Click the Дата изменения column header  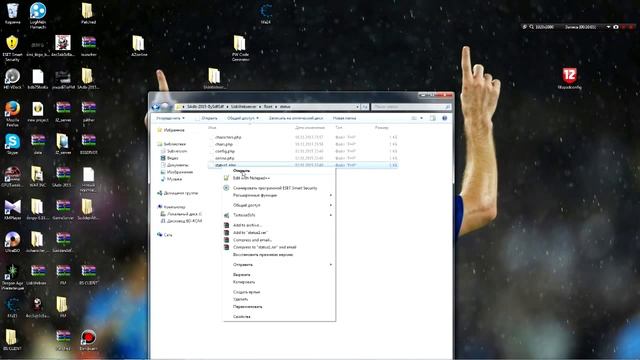pos(309,128)
